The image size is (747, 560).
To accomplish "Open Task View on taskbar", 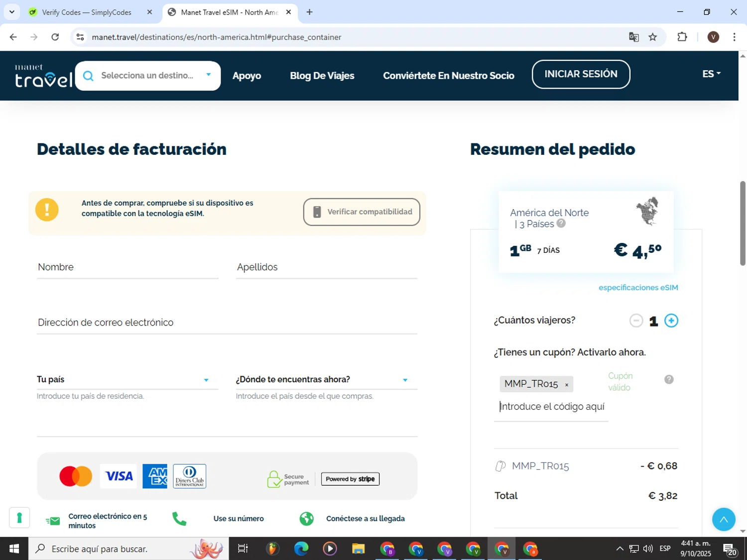I will point(243,549).
